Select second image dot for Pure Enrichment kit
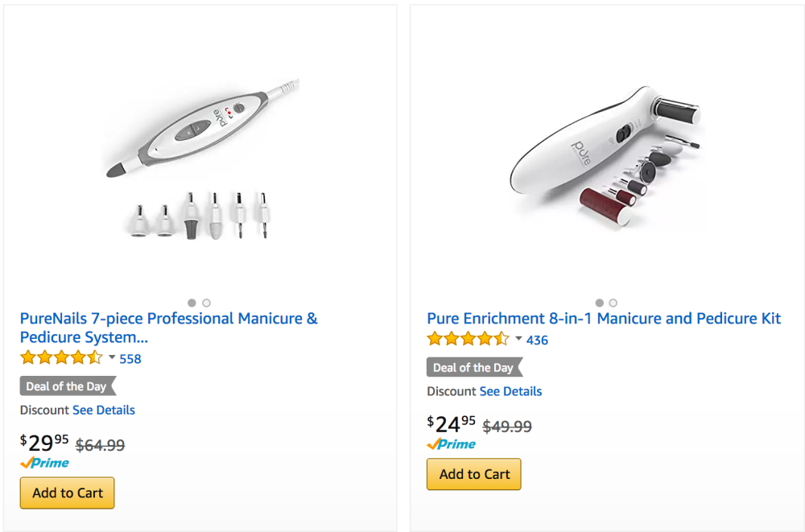The height and width of the screenshot is (532, 805). point(613,303)
